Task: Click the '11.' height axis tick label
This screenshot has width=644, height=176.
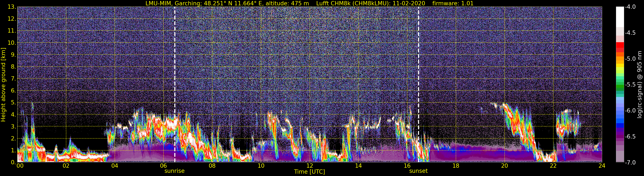Action: 12,31
